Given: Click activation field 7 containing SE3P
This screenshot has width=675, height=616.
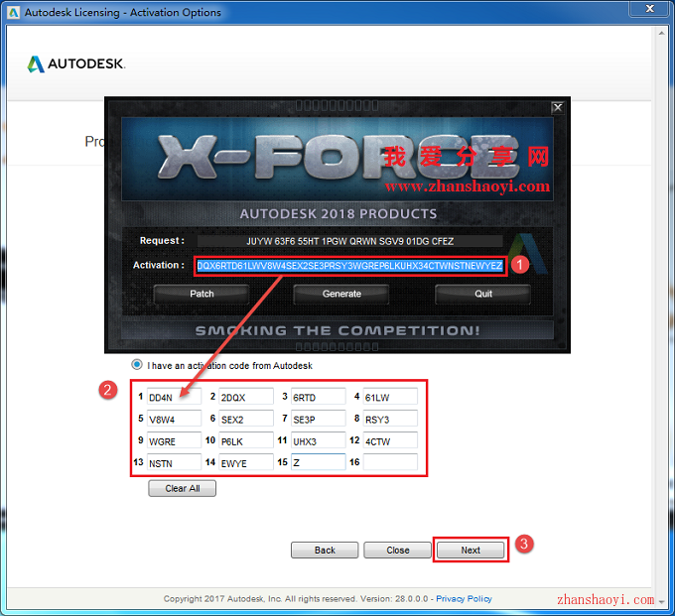Looking at the screenshot, I should click(318, 419).
